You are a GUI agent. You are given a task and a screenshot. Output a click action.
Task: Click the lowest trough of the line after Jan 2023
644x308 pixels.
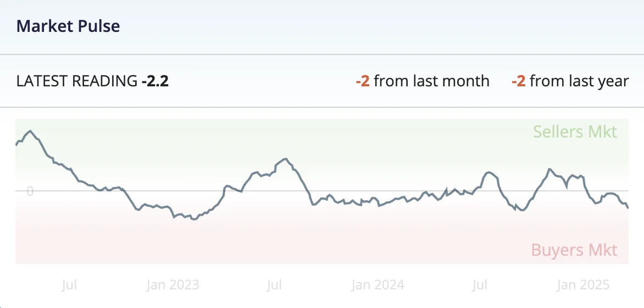193,219
